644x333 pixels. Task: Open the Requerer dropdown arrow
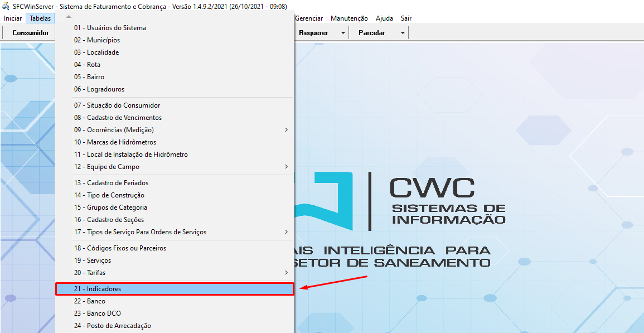[343, 32]
